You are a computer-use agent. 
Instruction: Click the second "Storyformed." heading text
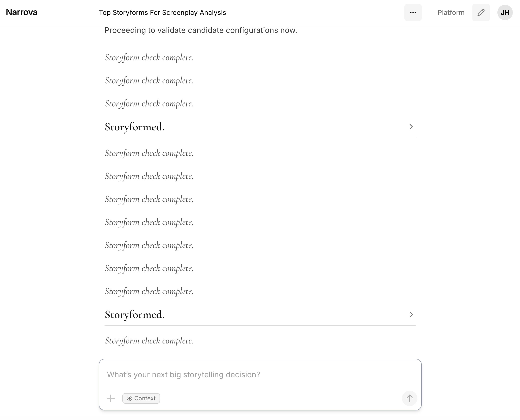click(134, 314)
